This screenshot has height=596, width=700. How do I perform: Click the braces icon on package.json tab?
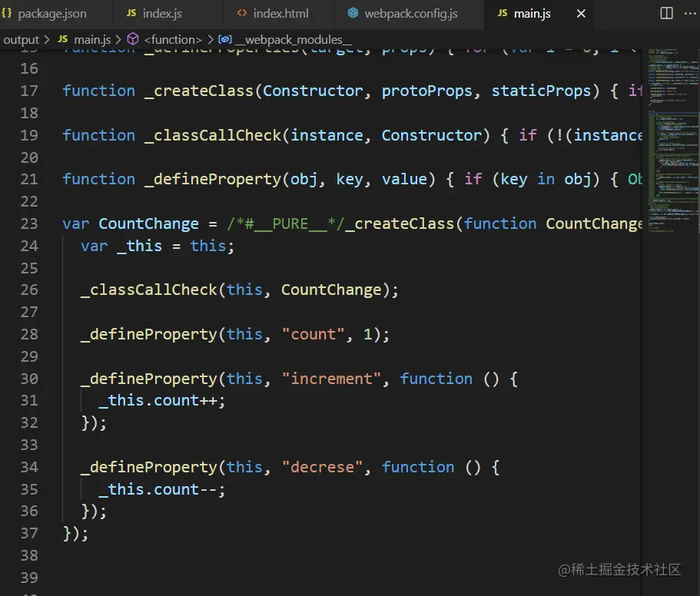[6, 13]
